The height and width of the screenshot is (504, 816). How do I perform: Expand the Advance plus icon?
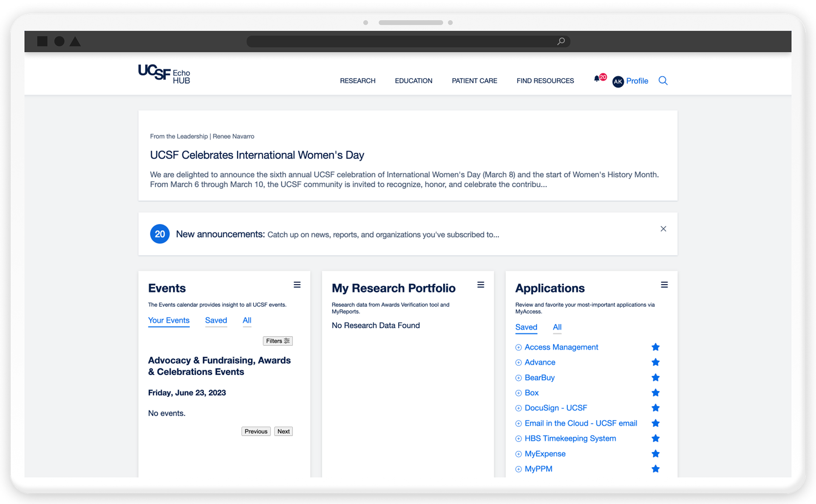518,363
